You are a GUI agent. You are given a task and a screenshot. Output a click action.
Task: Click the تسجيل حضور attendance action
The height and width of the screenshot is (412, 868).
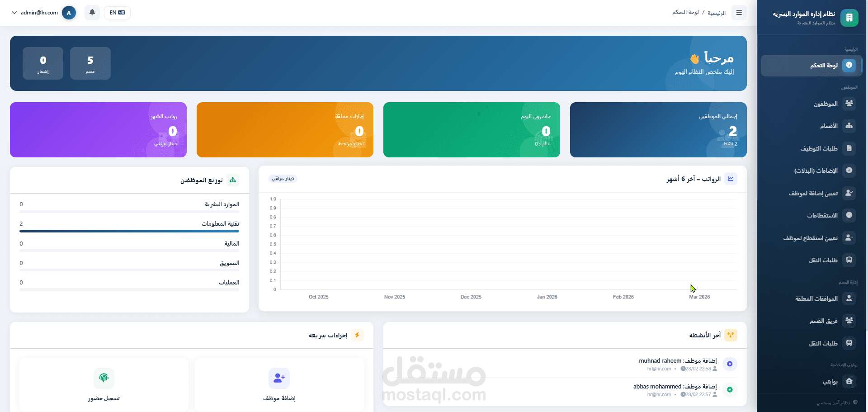[x=104, y=385]
